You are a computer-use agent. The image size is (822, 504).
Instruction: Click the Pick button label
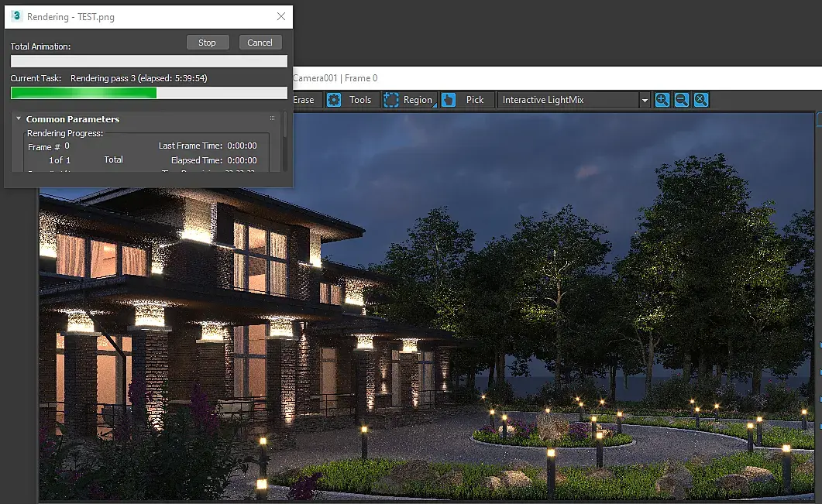[x=475, y=100]
